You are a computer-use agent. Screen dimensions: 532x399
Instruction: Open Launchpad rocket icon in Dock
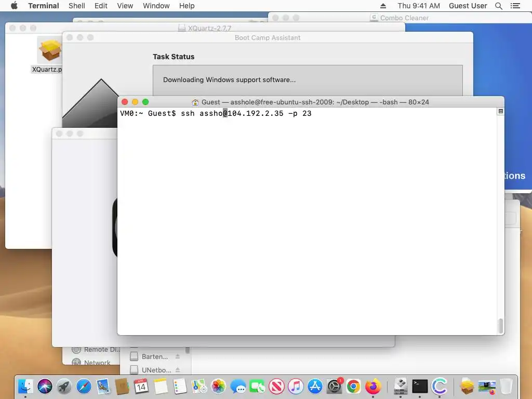pos(64,386)
